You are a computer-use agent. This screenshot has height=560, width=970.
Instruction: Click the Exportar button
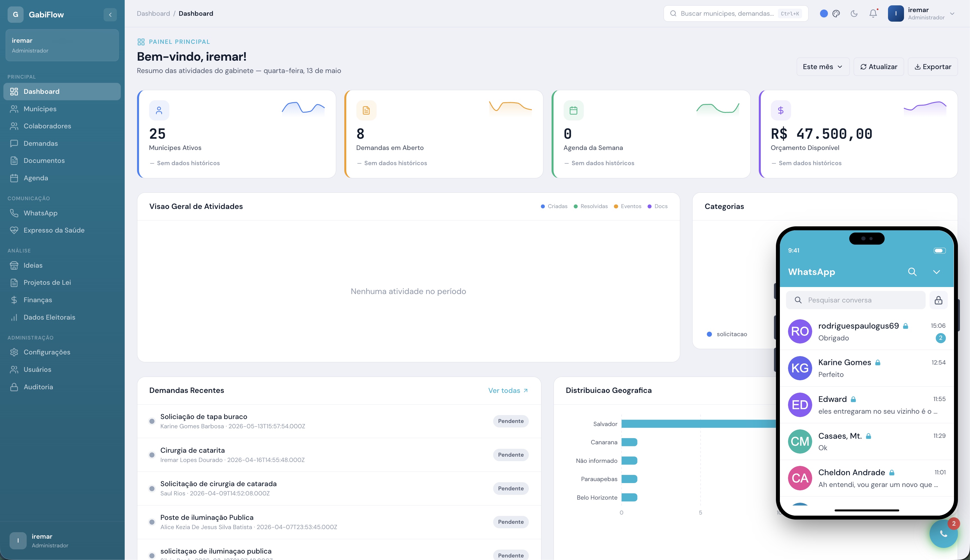pyautogui.click(x=933, y=67)
